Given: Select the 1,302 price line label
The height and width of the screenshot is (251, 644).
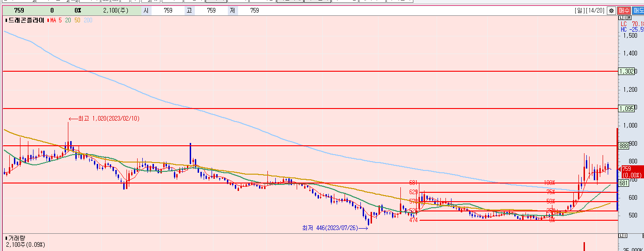Looking at the screenshot, I should 626,71.
